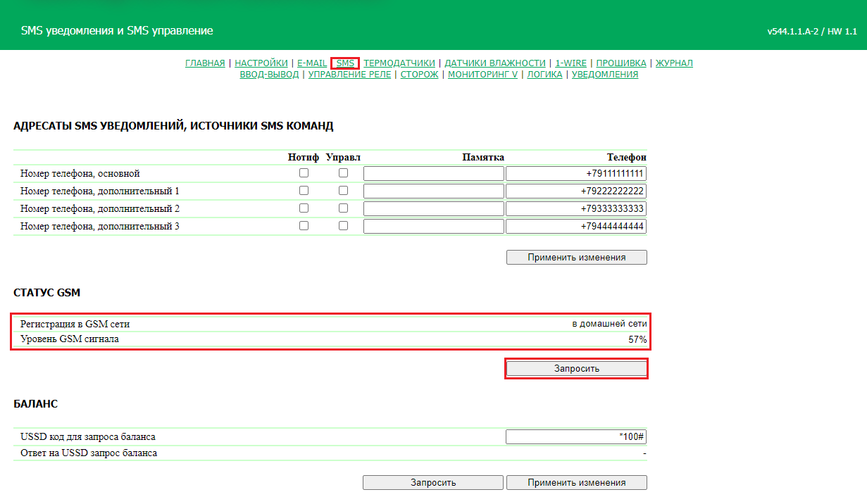Click 'Уровень GSM сигнала' label
The image size is (867, 504).
coord(70,340)
